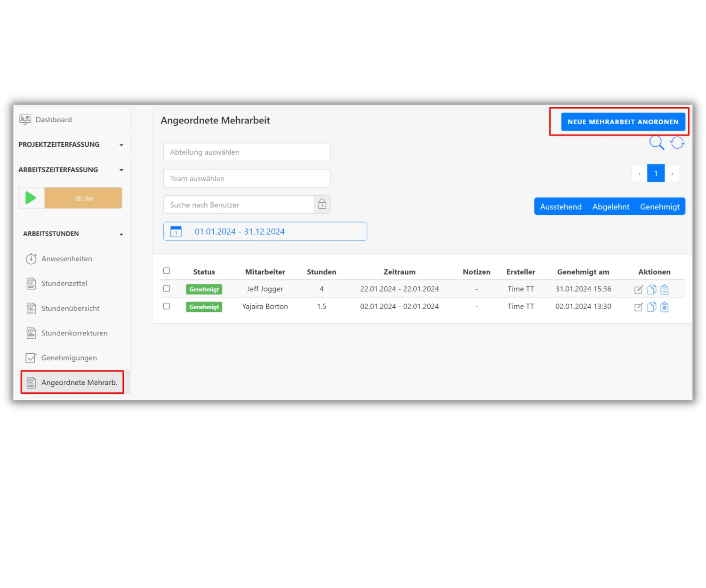Collapse the ARBEITSSTUNDEN section

pyautogui.click(x=121, y=234)
